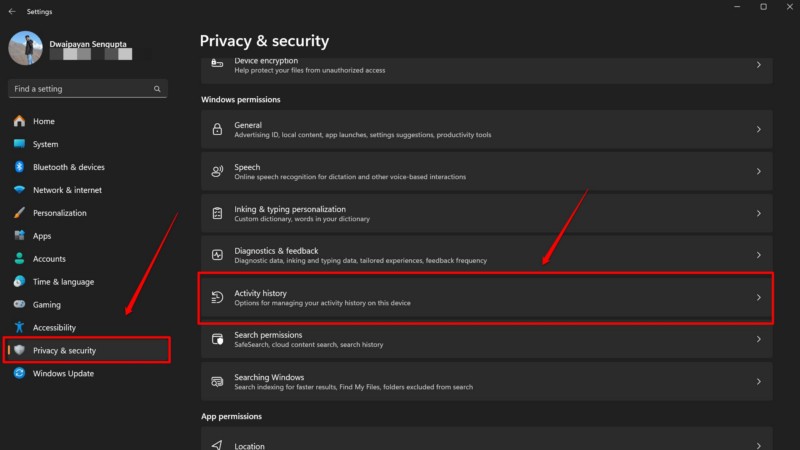This screenshot has height=450, width=800.
Task: Open the Accounts settings page
Action: coord(49,259)
